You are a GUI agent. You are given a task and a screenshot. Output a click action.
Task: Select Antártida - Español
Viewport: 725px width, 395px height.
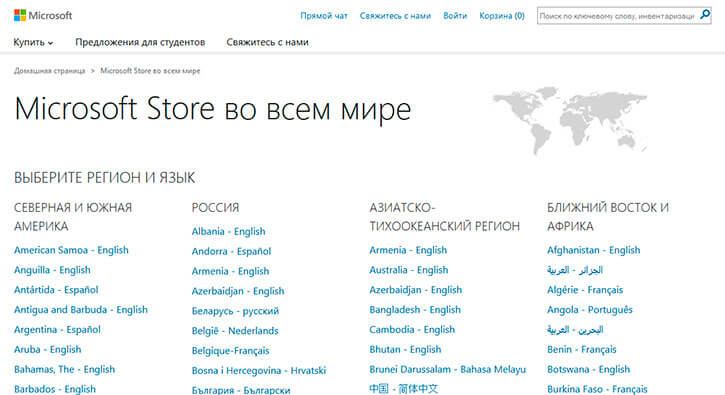56,290
